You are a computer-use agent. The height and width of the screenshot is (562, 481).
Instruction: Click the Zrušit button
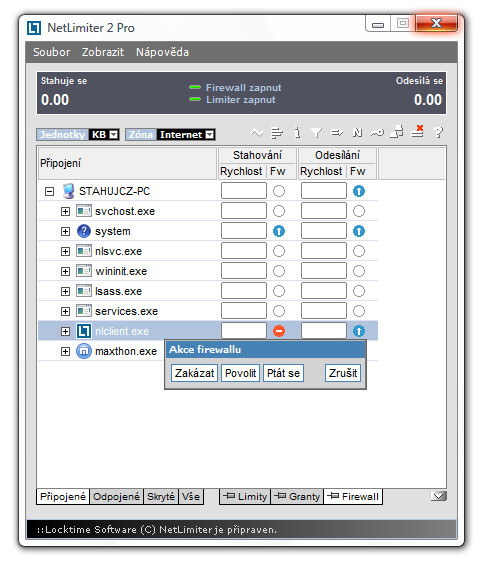coord(343,373)
